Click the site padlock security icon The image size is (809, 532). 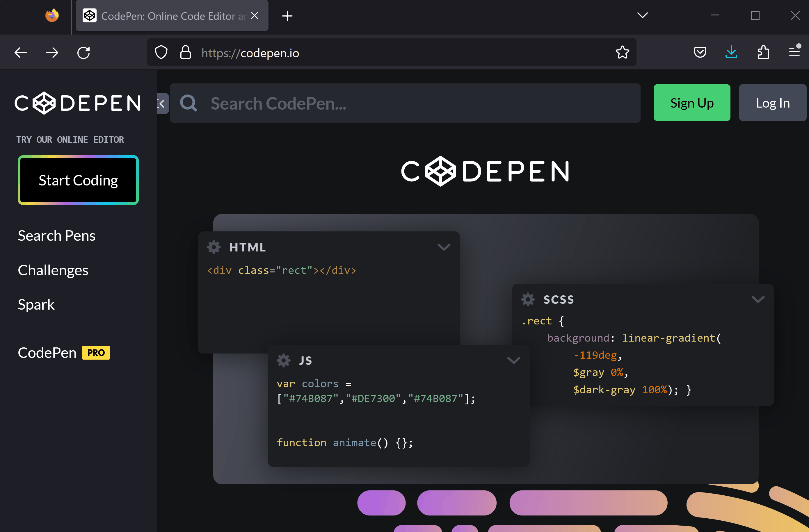(185, 53)
